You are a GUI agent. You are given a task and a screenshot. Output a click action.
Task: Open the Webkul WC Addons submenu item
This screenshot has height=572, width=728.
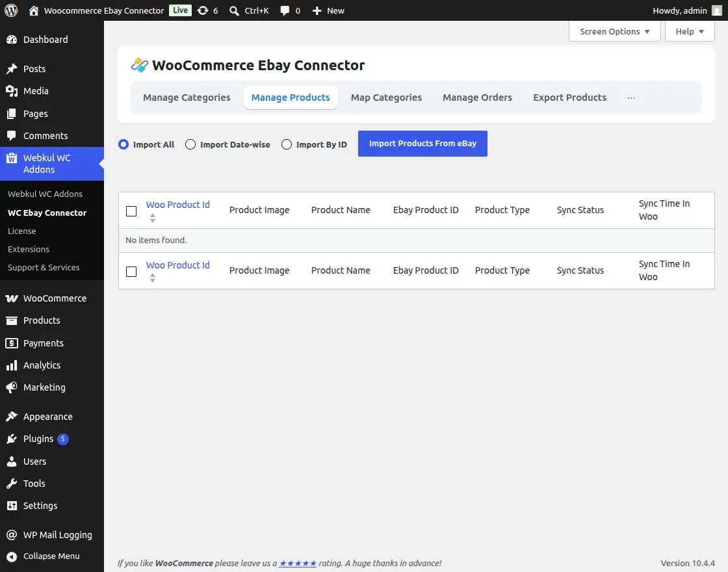(45, 194)
